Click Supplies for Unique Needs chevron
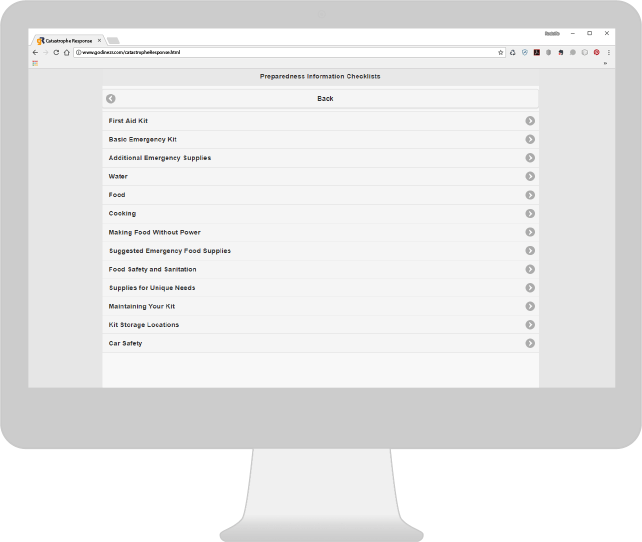The height and width of the screenshot is (542, 642). coord(530,288)
